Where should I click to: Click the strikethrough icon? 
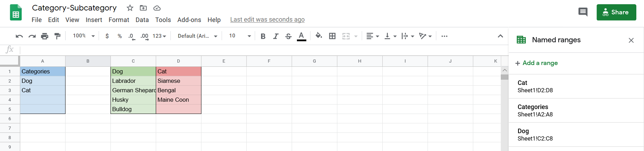coord(288,36)
